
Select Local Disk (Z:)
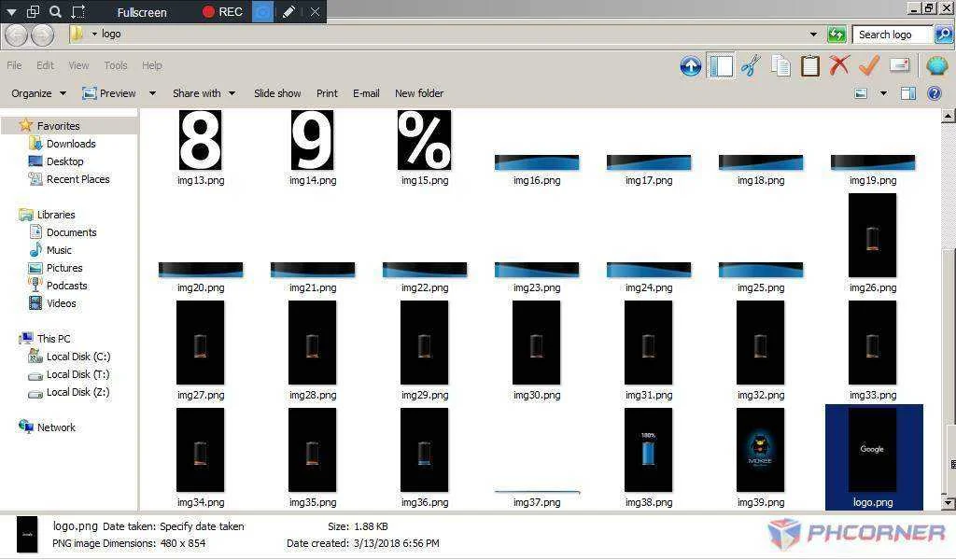tap(78, 392)
